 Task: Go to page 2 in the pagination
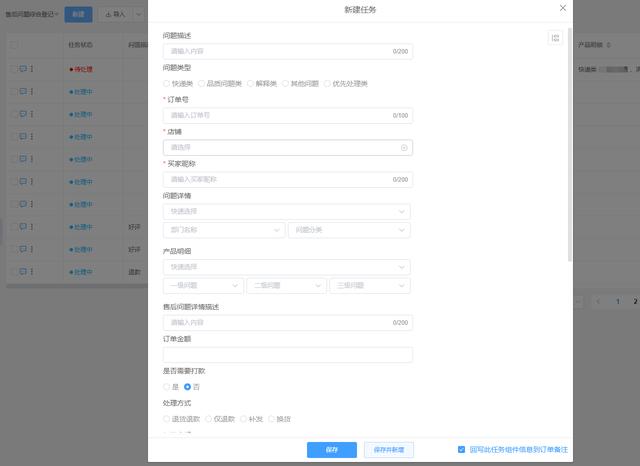(x=635, y=301)
